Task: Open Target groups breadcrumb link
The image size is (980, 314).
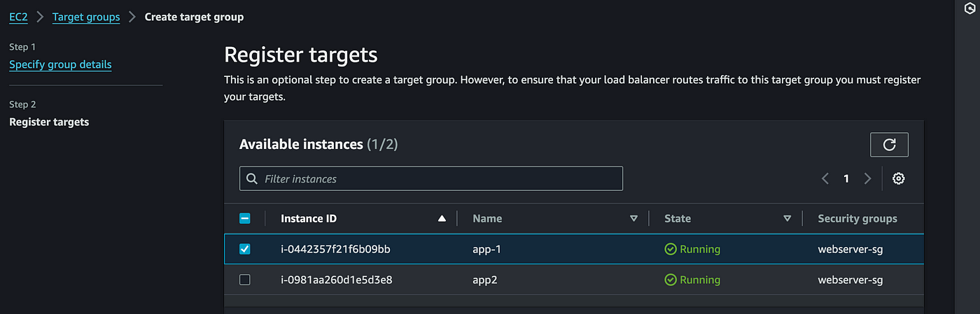Action: pyautogui.click(x=86, y=17)
